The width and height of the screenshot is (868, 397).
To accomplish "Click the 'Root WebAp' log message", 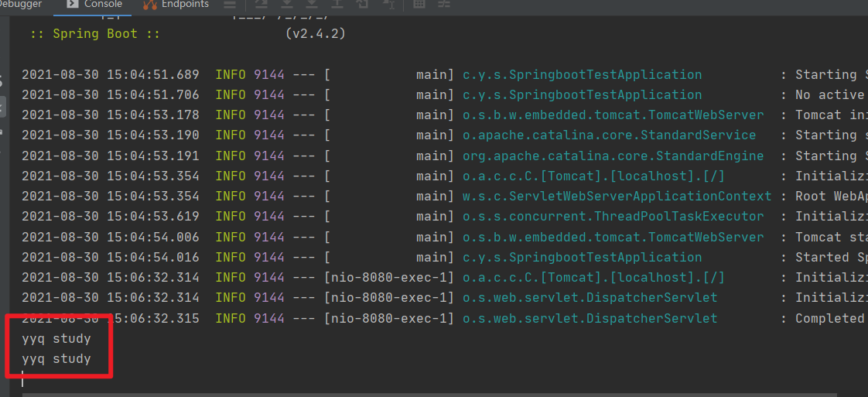I will coord(832,197).
